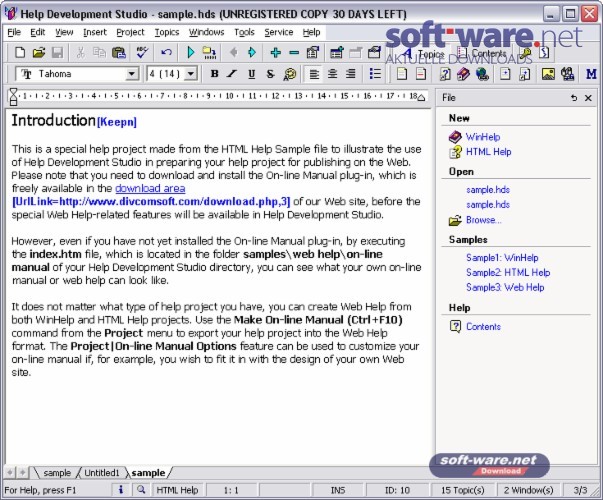Screen dimensions: 603x500
Task: Open the font size dropdown showing 4 (14)
Action: (x=191, y=73)
